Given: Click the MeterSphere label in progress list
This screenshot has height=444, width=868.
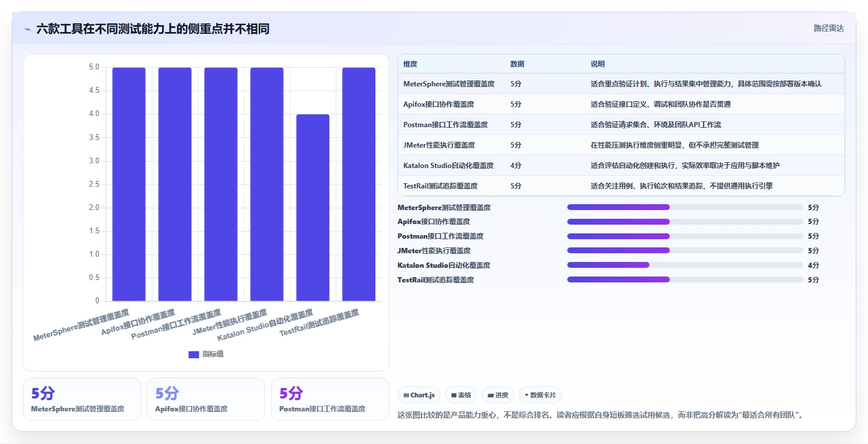Looking at the screenshot, I should click(x=444, y=207).
